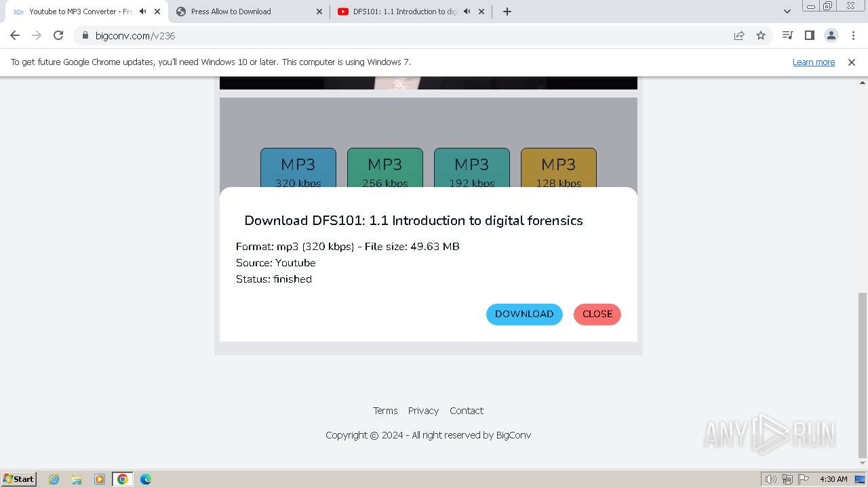This screenshot has height=488, width=868.
Task: Toggle Chrome side panel icon
Action: click(809, 35)
